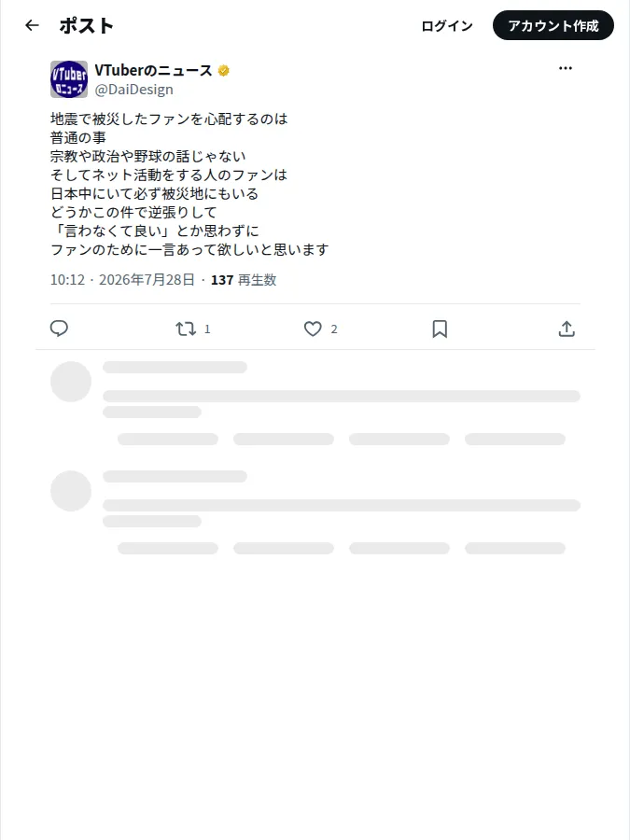The width and height of the screenshot is (630, 840).
Task: Click the VTuberのニュース display name
Action: coord(153,70)
